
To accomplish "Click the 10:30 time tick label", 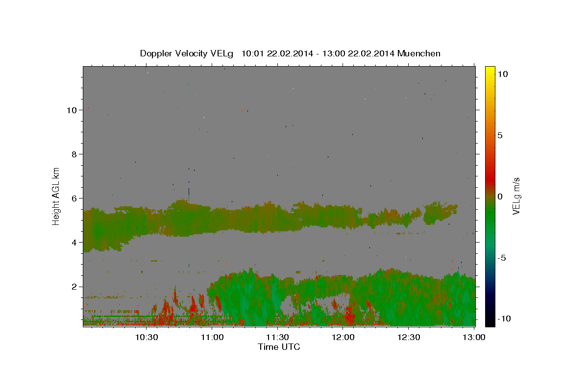I will point(147,337).
